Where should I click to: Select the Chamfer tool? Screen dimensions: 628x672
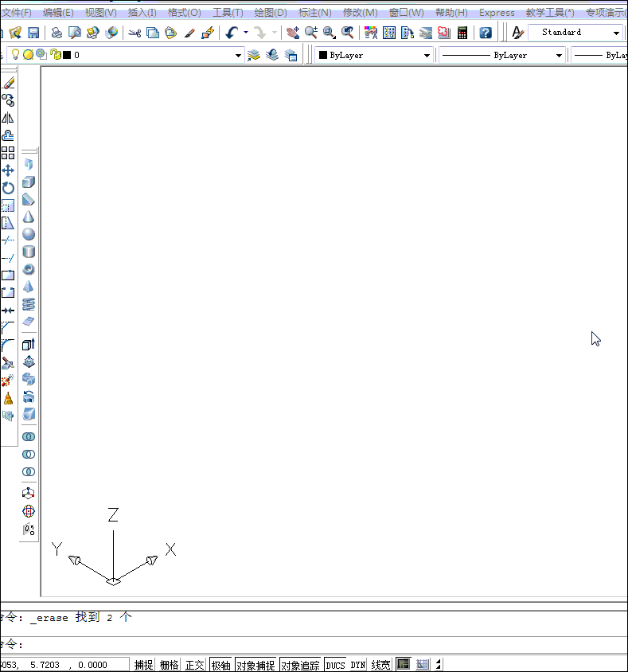8,328
